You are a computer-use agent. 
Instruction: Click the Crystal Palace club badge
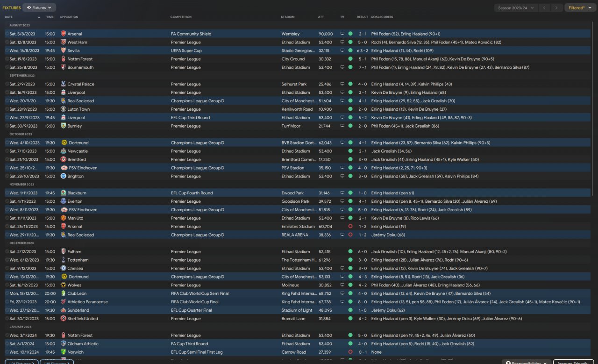tap(64, 84)
